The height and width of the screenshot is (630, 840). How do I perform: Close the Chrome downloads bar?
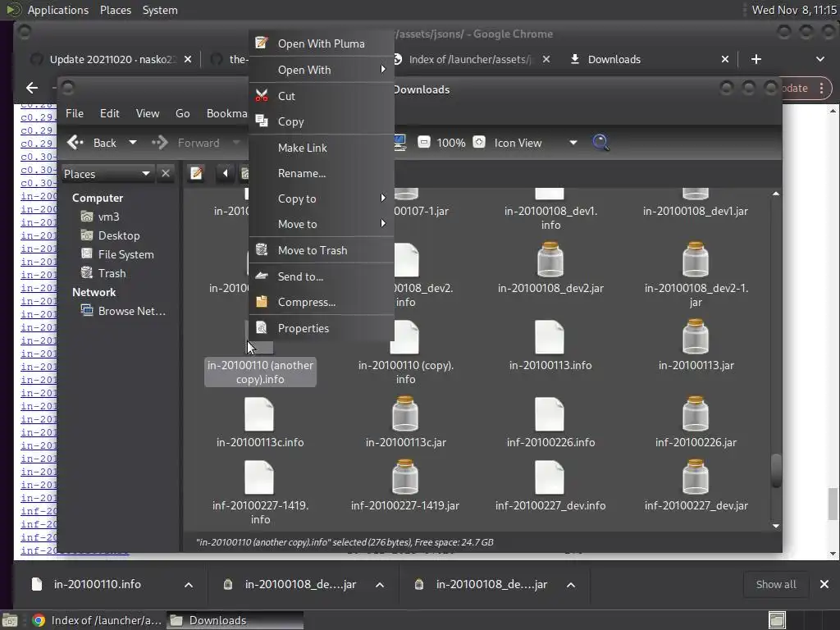824,584
